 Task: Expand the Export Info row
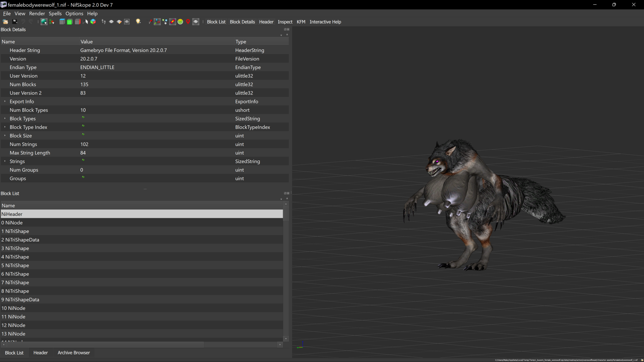tap(5, 102)
